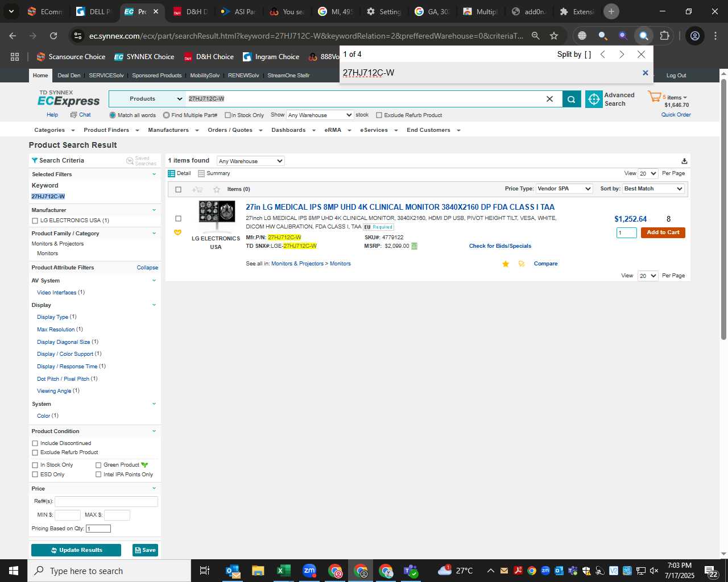
Task: Reload the page
Action: [53, 36]
